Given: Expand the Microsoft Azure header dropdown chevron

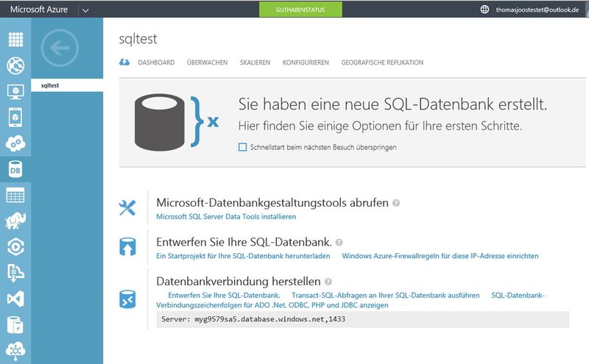Looking at the screenshot, I should coord(85,10).
